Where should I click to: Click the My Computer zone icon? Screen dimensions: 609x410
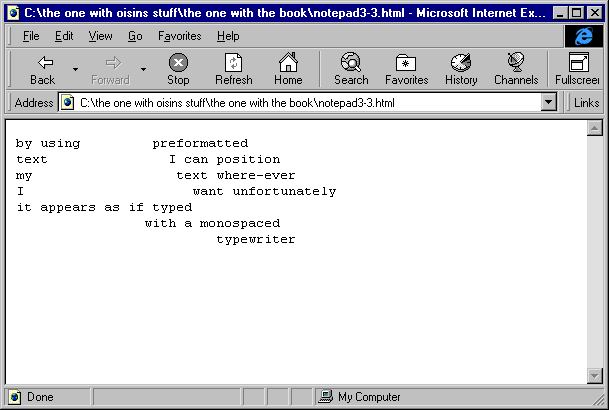pos(325,396)
